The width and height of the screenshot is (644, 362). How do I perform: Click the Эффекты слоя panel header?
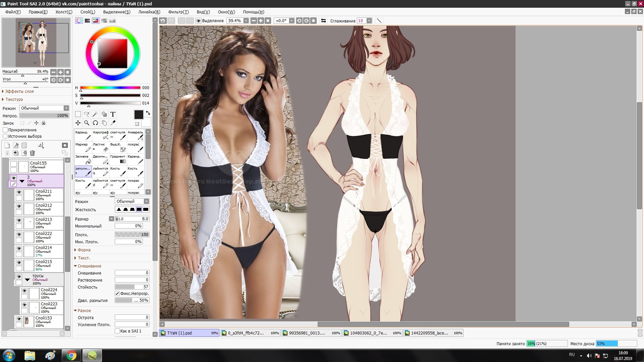click(19, 92)
